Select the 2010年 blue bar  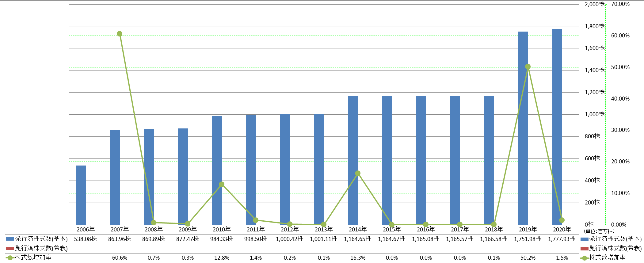coord(217,170)
